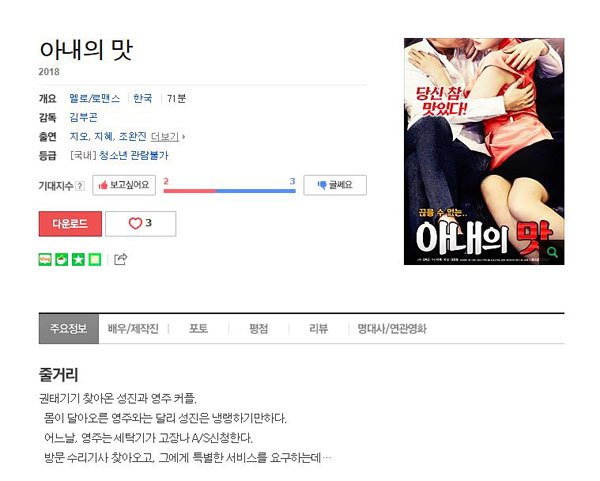Click the 멜로/로맨스 genre link
This screenshot has height=481, width=600.
click(x=95, y=98)
